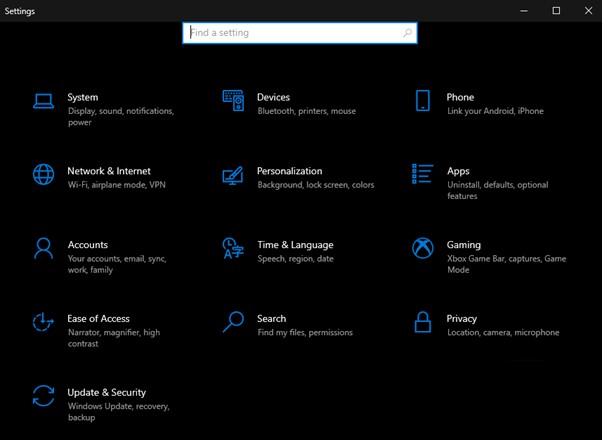Open the Privacy padlock icon
Image resolution: width=602 pixels, height=440 pixels.
point(423,322)
